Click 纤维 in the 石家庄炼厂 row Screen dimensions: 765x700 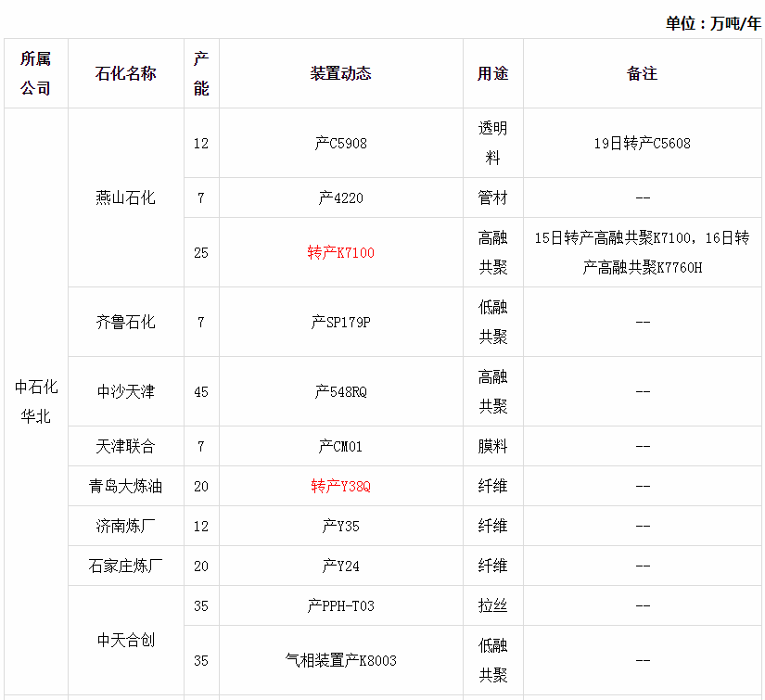point(492,566)
